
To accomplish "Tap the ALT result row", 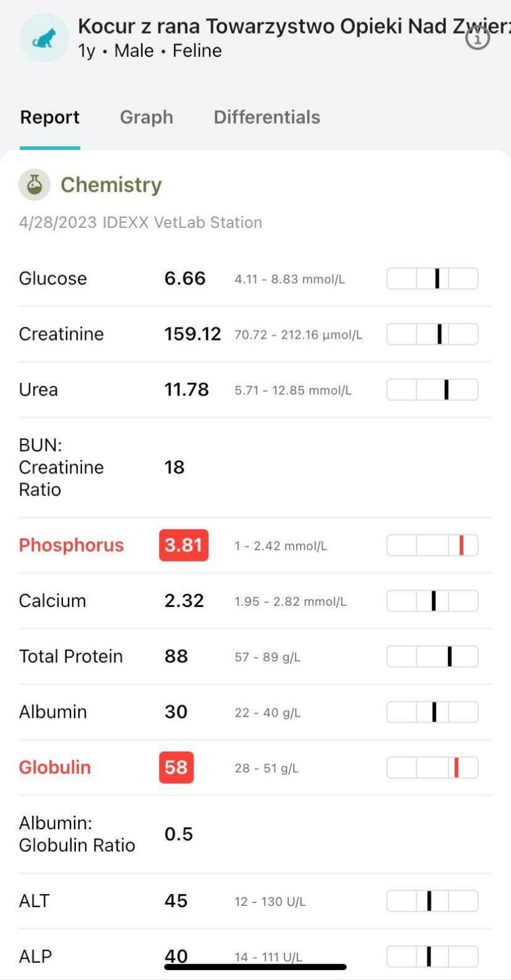I will (x=255, y=901).
